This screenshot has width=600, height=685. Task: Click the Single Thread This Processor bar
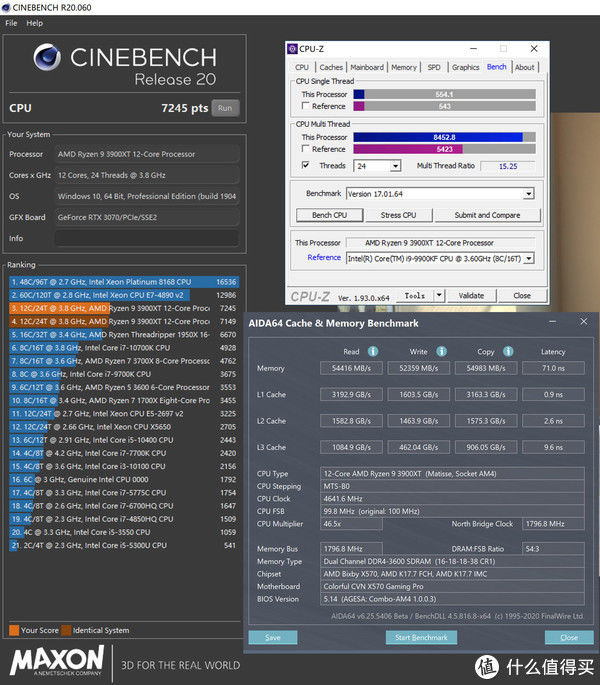[x=444, y=94]
